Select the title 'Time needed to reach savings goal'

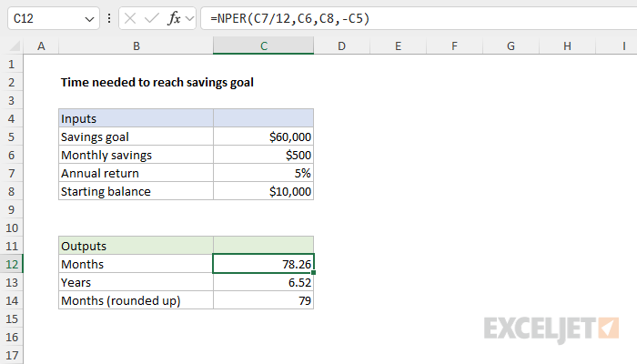tap(157, 83)
